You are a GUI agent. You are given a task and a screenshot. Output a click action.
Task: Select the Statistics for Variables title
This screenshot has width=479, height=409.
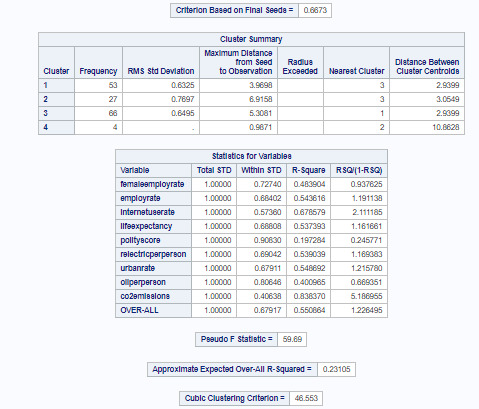tap(252, 156)
